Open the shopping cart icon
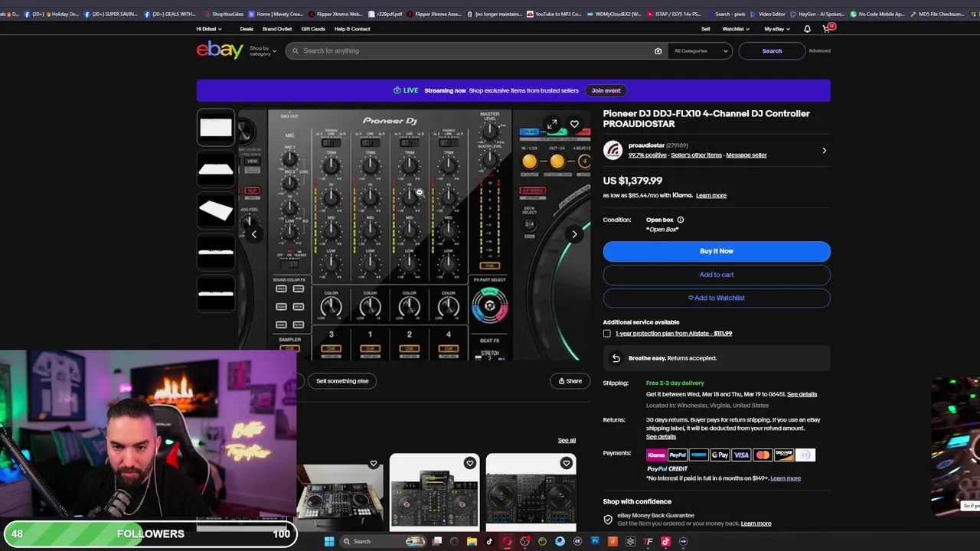This screenshot has width=980, height=551. coord(827,29)
